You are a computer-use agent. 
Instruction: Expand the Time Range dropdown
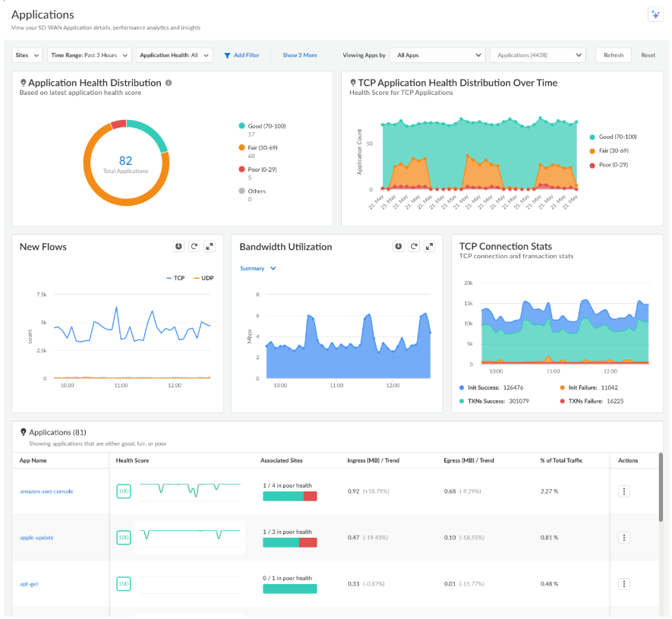90,55
